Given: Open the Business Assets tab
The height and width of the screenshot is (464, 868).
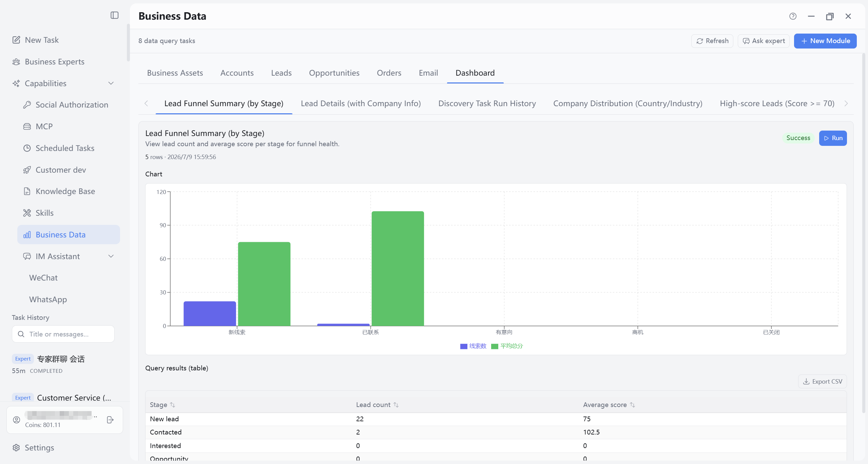Looking at the screenshot, I should (175, 73).
